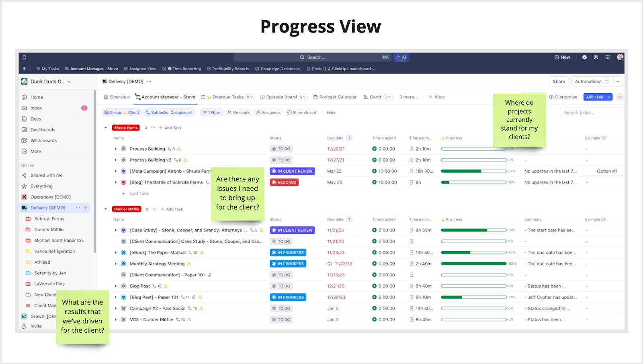Open Gantt view dropdown
Viewport: 643px width, 364px height.
click(x=387, y=97)
